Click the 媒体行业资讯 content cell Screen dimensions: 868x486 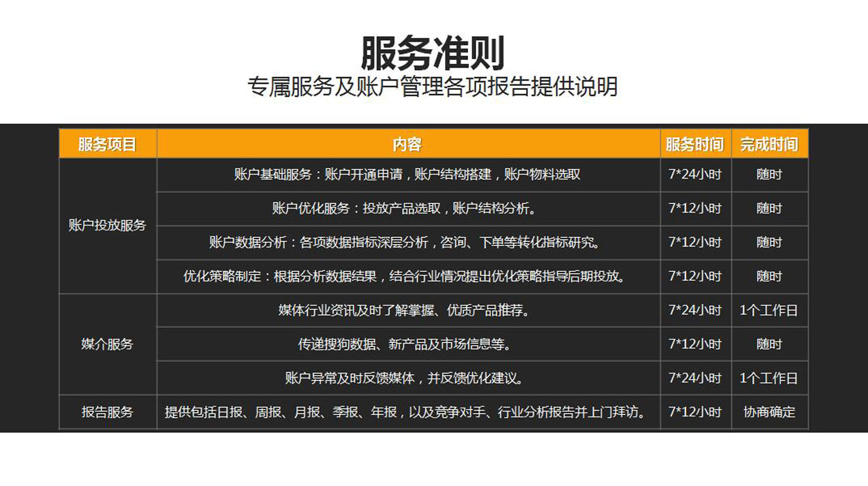coord(407,310)
